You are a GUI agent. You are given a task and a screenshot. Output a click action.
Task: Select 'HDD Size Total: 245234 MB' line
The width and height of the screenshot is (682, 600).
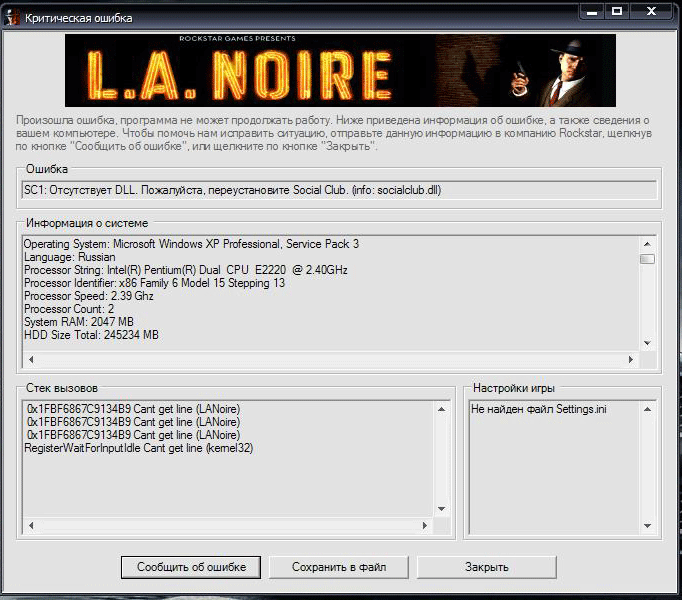91,335
